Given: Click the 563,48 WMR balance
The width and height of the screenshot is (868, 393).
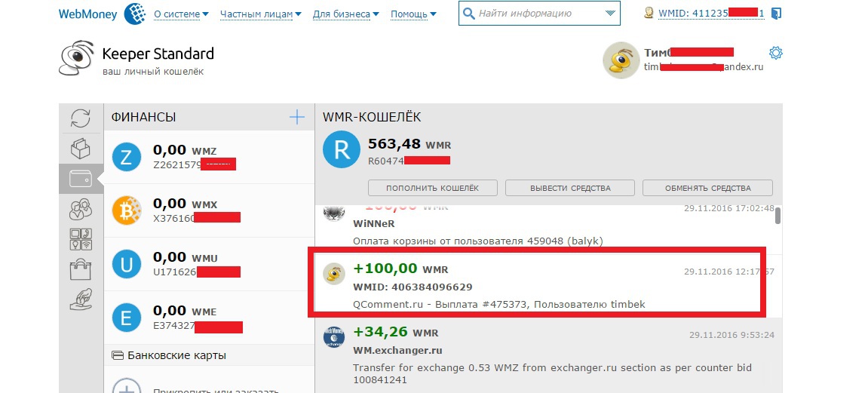Looking at the screenshot, I should pyautogui.click(x=409, y=145).
